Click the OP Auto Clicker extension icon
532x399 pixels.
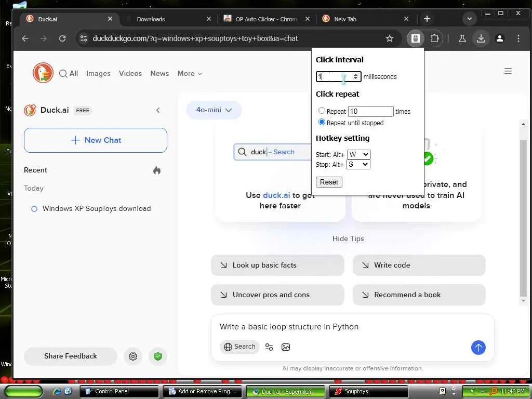[x=415, y=38]
